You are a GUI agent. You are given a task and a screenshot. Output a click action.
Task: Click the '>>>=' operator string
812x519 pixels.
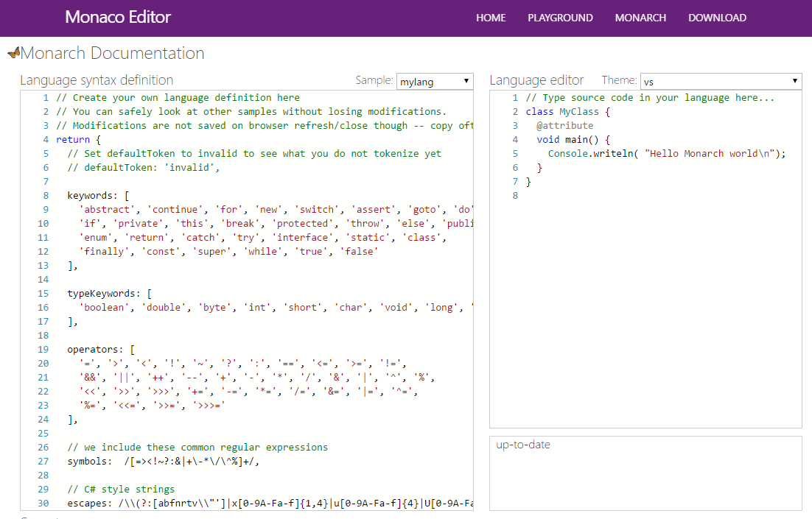point(209,405)
